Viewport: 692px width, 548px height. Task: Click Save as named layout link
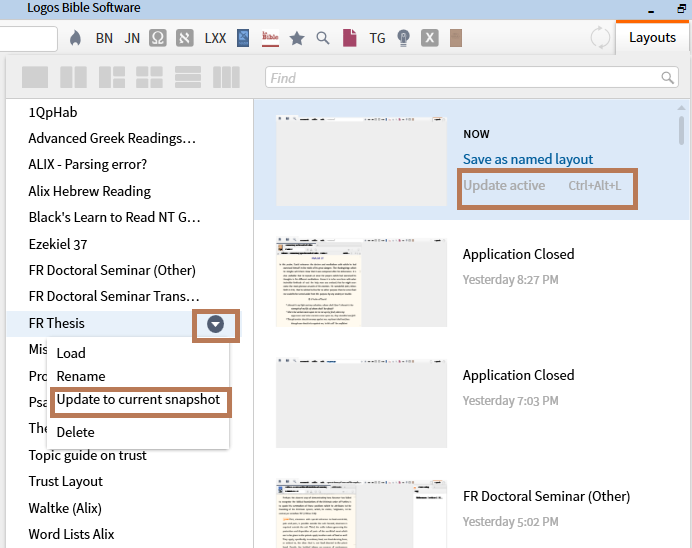[528, 159]
